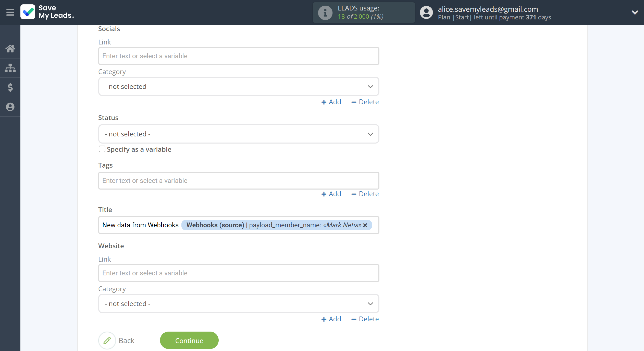Add another Website entry
This screenshot has height=351, width=644.
pos(331,319)
